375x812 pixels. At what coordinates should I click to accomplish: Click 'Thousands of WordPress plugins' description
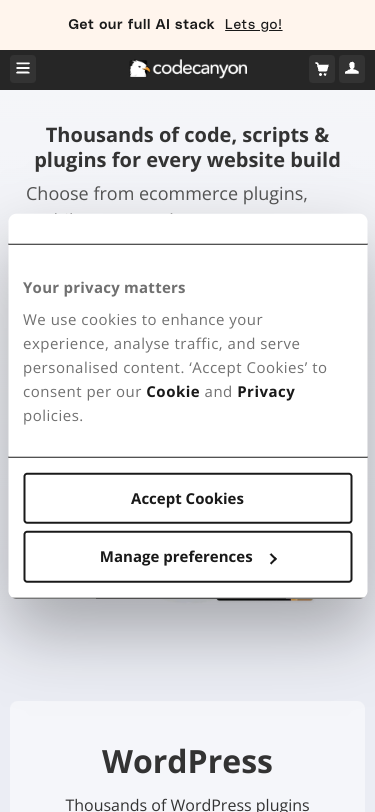[x=188, y=804]
